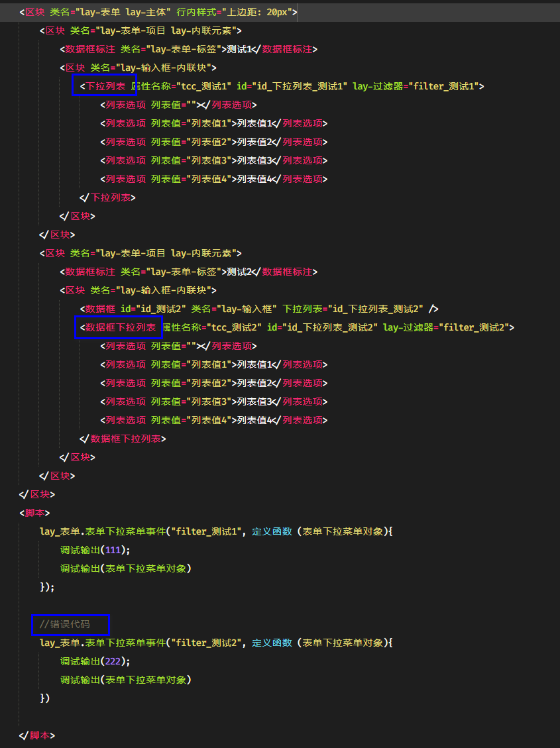Click 定义函数 keyword on the filter_测试2 line
Image resolution: width=560 pixels, height=748 pixels.
(x=272, y=643)
